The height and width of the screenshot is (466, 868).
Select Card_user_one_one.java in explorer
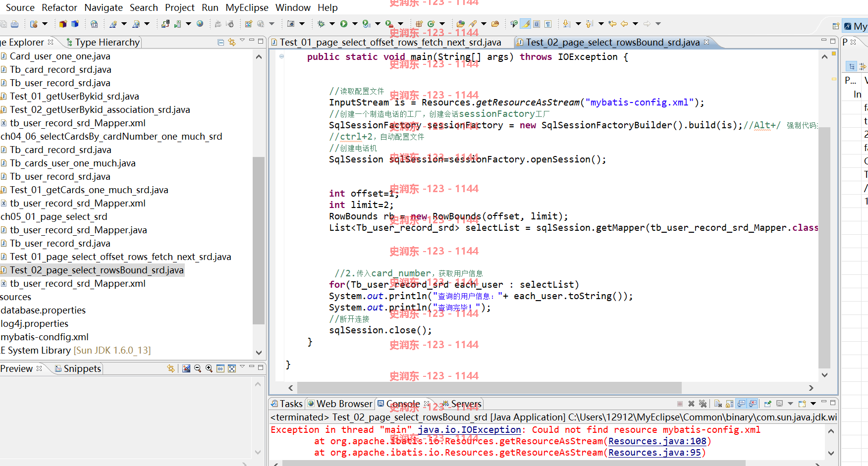pos(55,56)
